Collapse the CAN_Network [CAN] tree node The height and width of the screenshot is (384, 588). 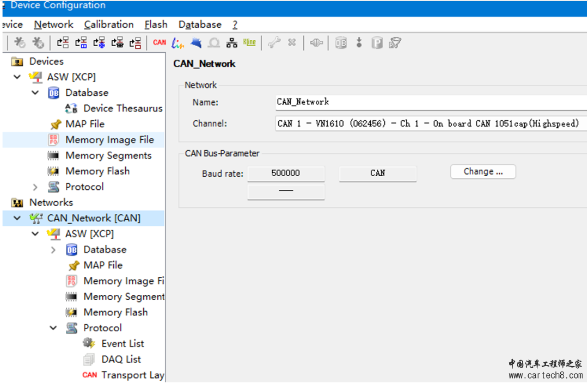point(17,218)
